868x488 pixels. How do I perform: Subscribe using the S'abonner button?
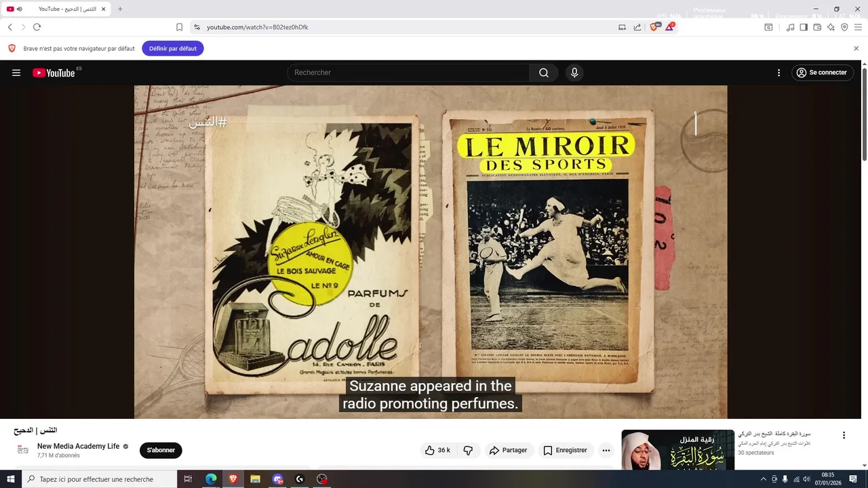click(161, 450)
